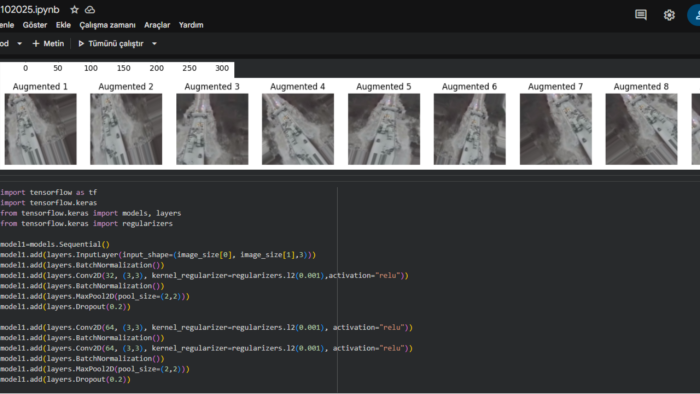This screenshot has width=700, height=394.
Task: Click the Augmented 2 image thumbnail
Action: (x=126, y=129)
